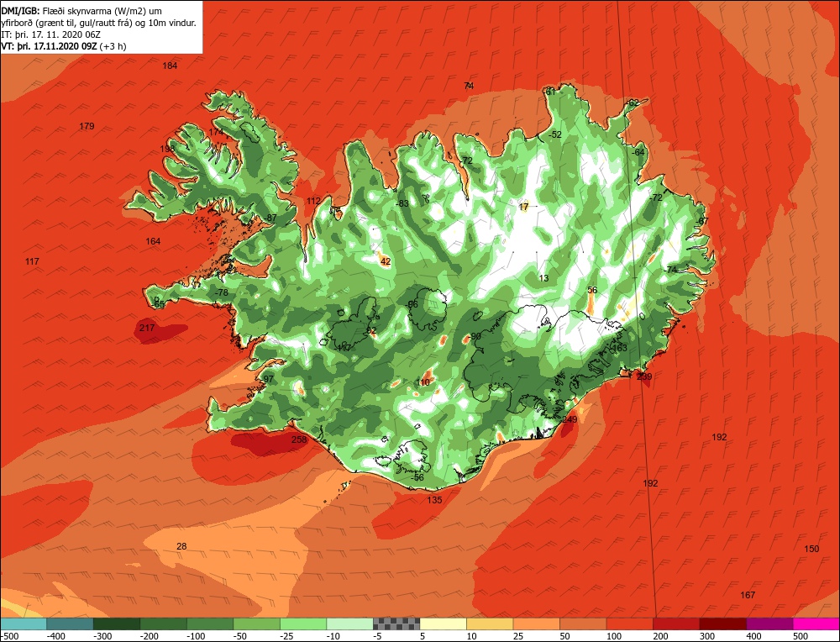
Task: Pick the purple swatch 400 to 500
Action: coord(769,624)
